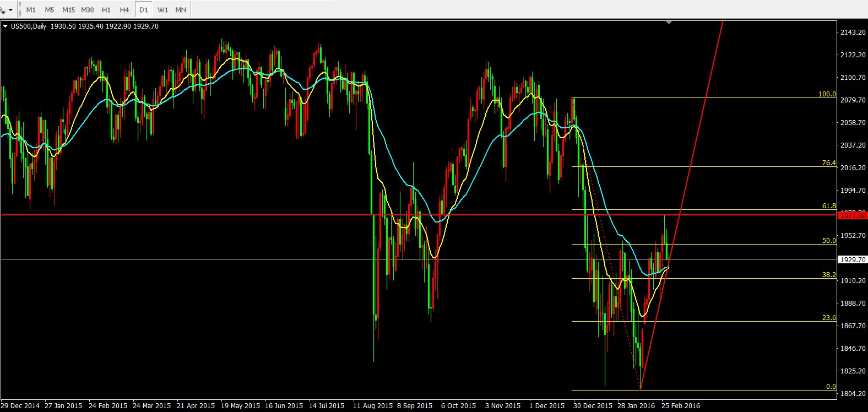This screenshot has width=868, height=412.
Task: Switch chart to M1 timeframe
Action: click(x=31, y=9)
